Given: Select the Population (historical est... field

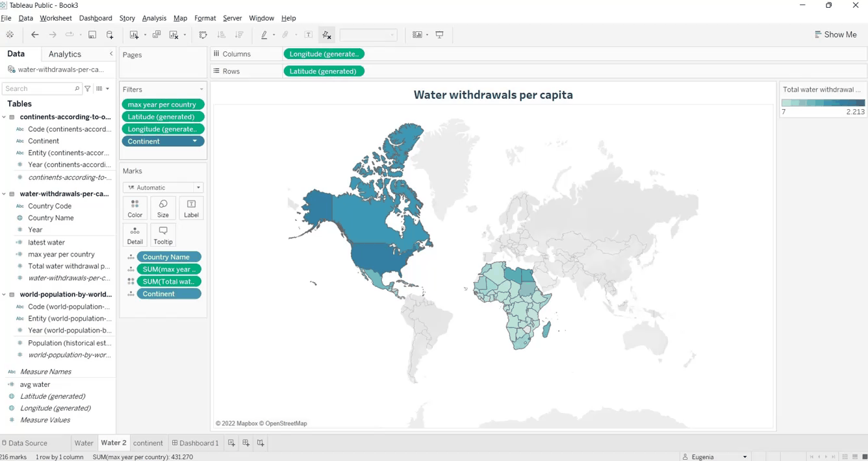Looking at the screenshot, I should (x=70, y=343).
